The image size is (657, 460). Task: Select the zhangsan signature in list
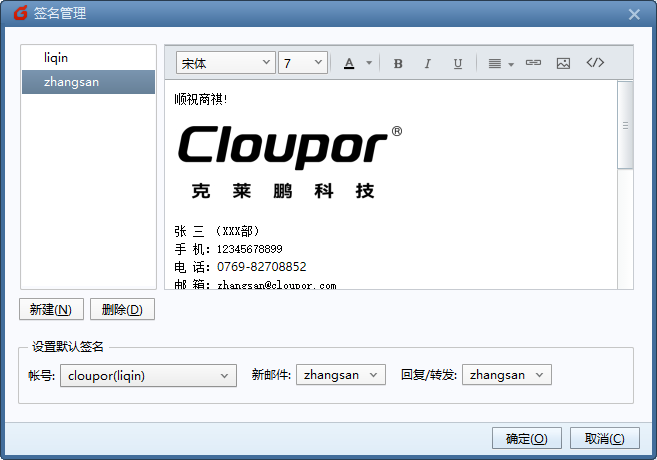pos(88,82)
